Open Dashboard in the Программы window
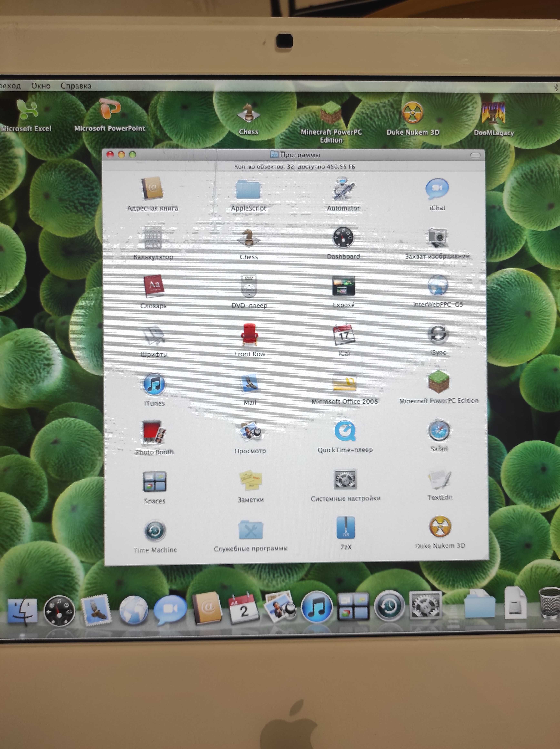The width and height of the screenshot is (560, 749). click(x=343, y=237)
